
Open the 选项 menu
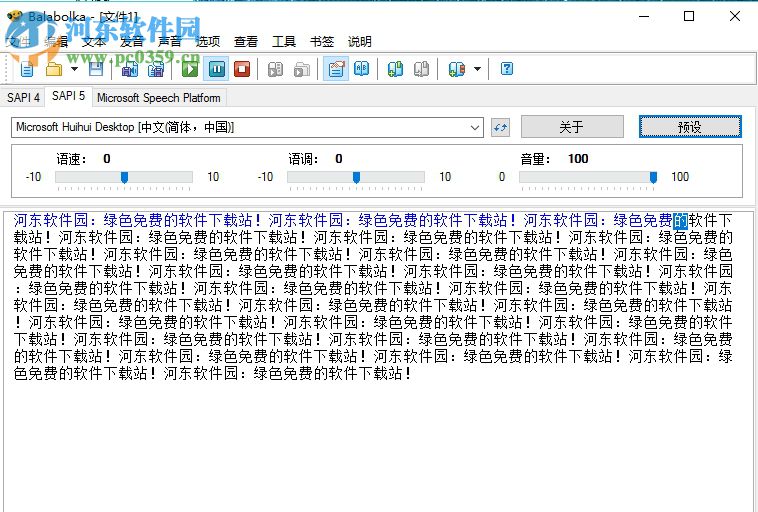[x=208, y=42]
